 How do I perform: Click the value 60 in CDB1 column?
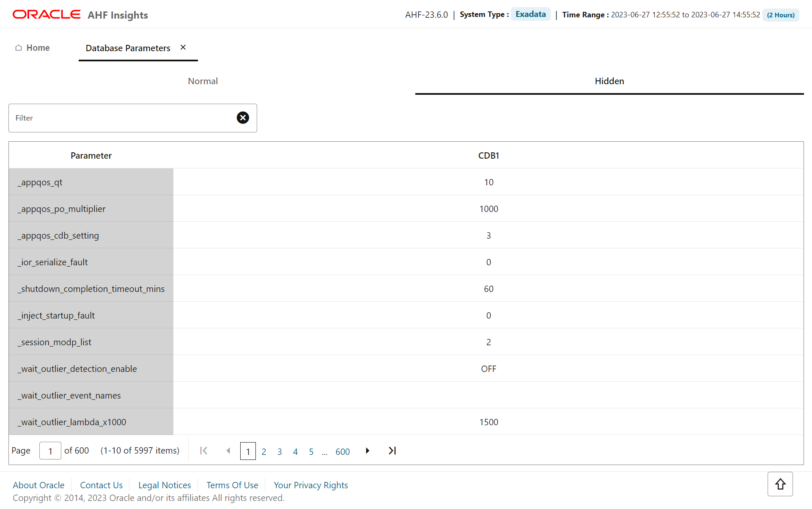click(x=488, y=289)
